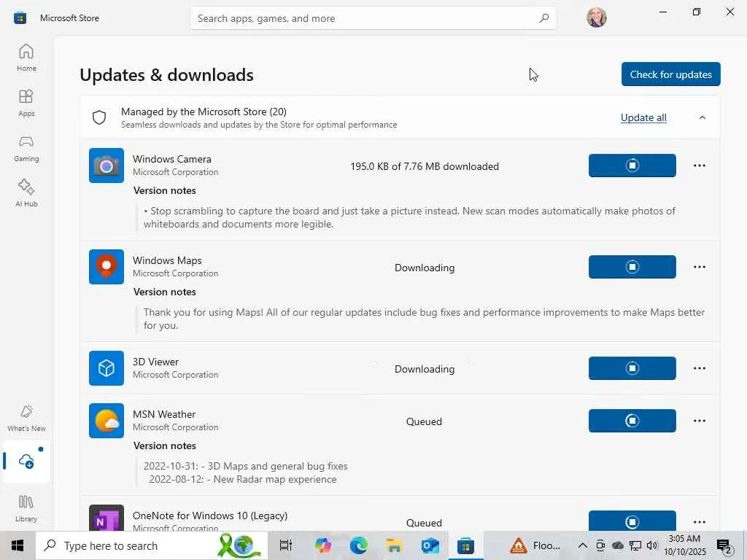
Task: Open more options for OneNote row
Action: click(x=700, y=522)
